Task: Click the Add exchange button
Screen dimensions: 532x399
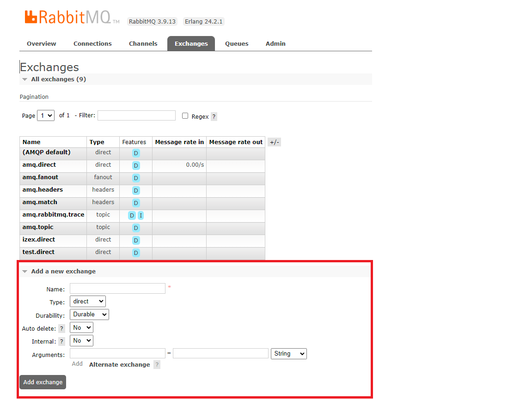Action: pyautogui.click(x=43, y=382)
